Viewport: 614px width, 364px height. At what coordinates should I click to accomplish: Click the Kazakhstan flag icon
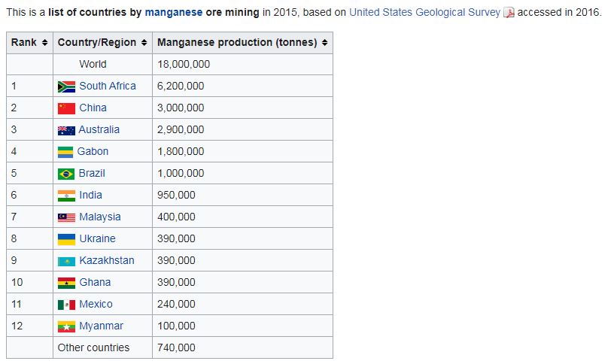coord(66,261)
